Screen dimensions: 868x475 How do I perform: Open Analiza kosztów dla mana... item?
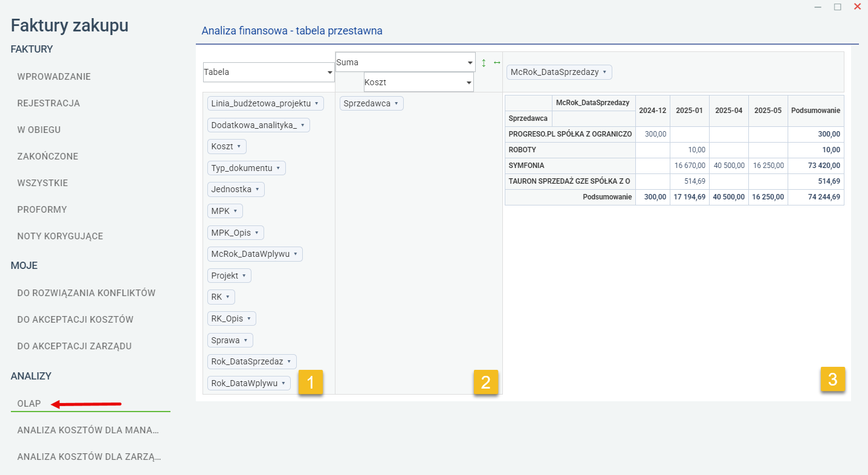click(88, 430)
